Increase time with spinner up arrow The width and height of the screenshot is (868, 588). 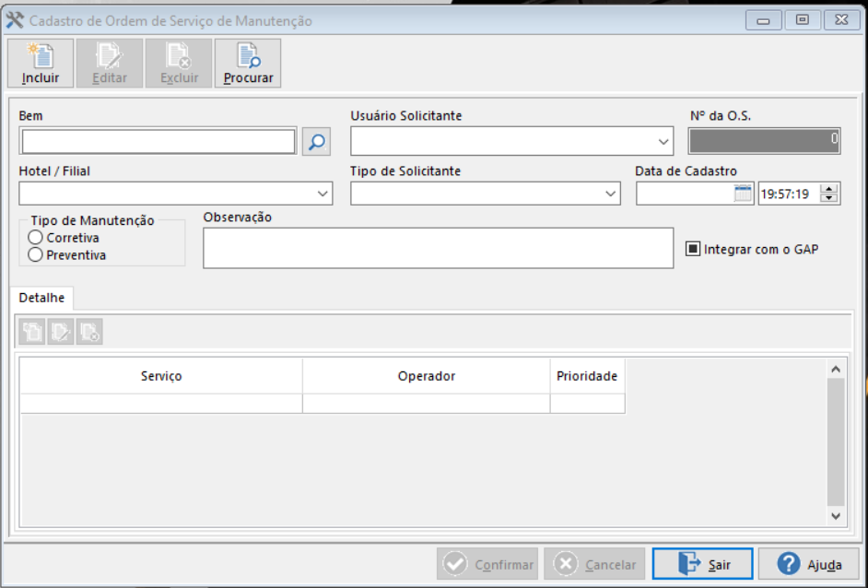click(x=828, y=189)
